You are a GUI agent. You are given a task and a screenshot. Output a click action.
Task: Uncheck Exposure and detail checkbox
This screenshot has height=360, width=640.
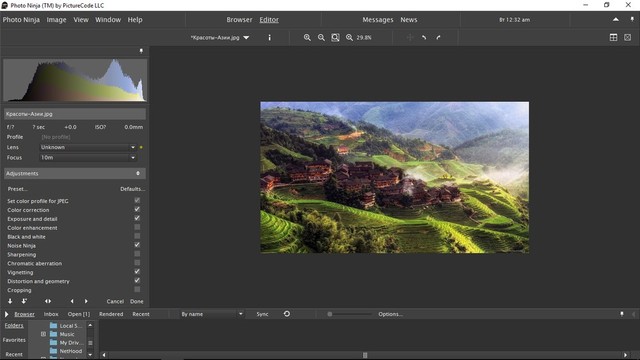137,218
